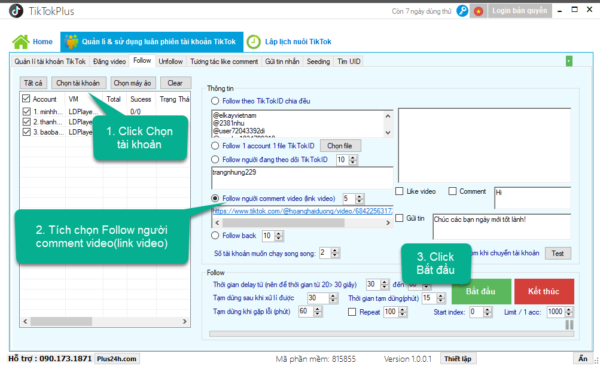Click the Plus24h.com link button

(x=117, y=359)
